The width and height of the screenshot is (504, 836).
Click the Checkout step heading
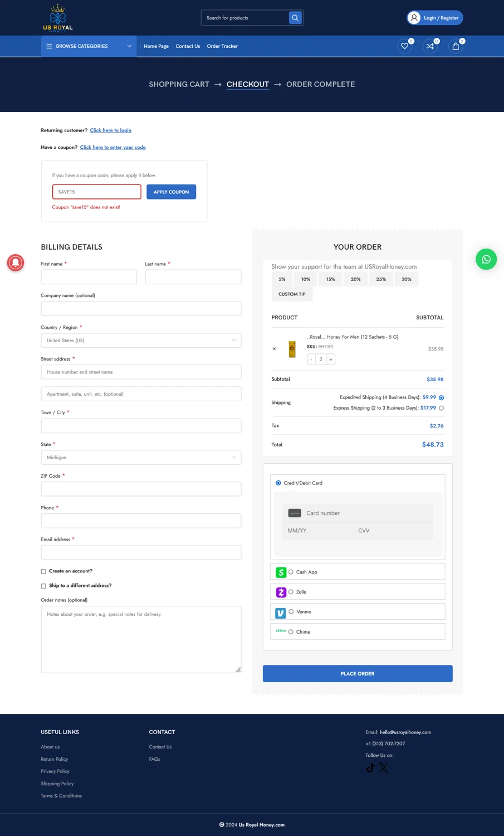pyautogui.click(x=248, y=84)
